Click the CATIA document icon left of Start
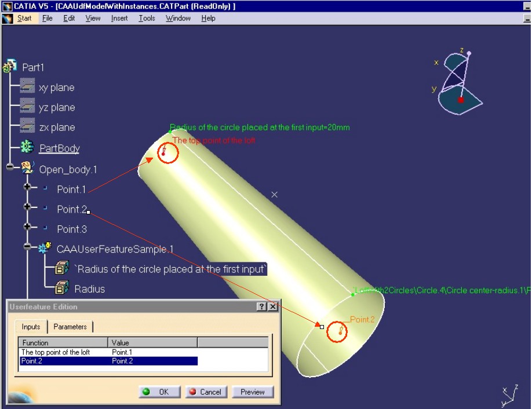The height and width of the screenshot is (409, 532). [8, 19]
